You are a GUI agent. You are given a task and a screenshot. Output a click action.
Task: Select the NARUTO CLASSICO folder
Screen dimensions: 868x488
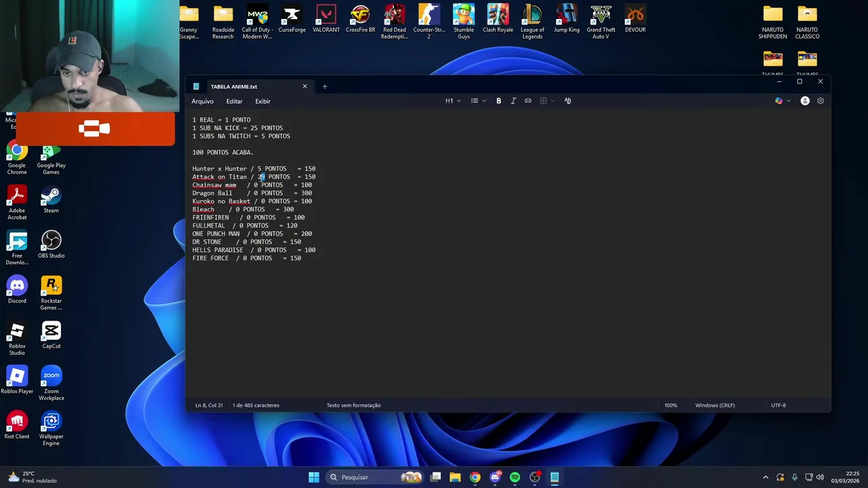(807, 22)
